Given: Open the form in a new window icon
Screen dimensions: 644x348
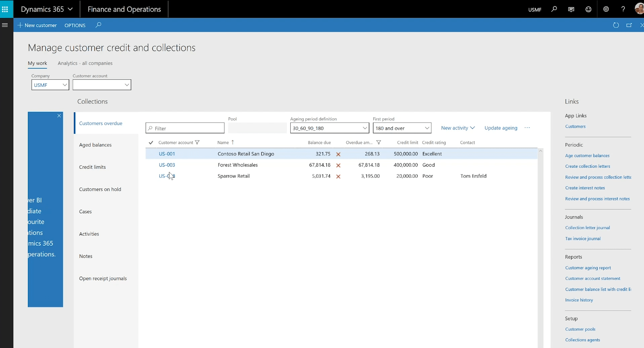Looking at the screenshot, I should point(630,25).
